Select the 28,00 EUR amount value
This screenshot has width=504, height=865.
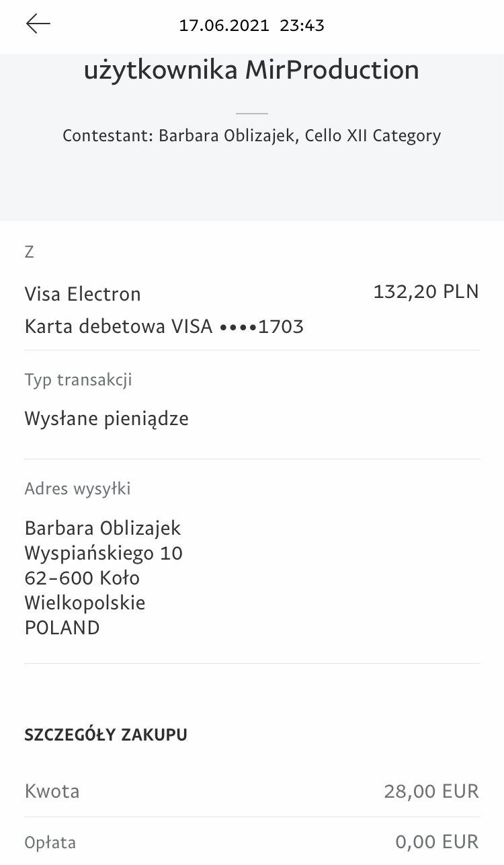pyautogui.click(x=431, y=791)
